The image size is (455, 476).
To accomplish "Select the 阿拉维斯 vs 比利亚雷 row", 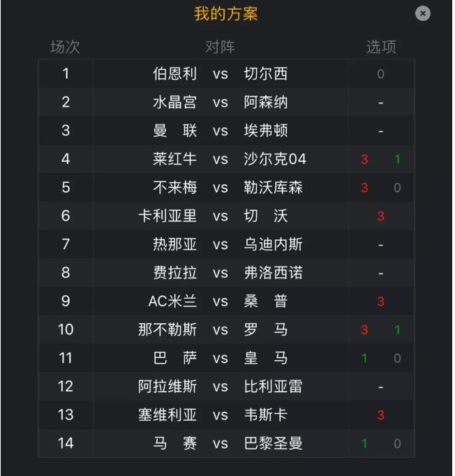I will point(226,387).
